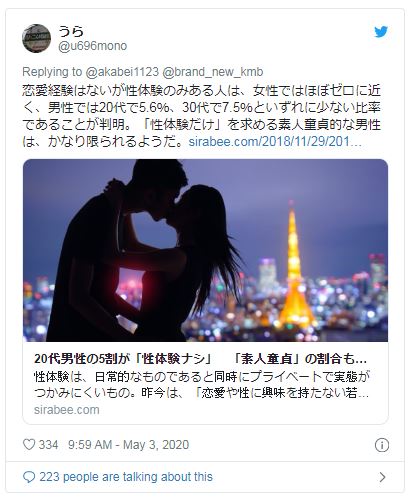Click the tweet body text paragraph
Viewport: 412px width, 500px height.
coord(202,116)
